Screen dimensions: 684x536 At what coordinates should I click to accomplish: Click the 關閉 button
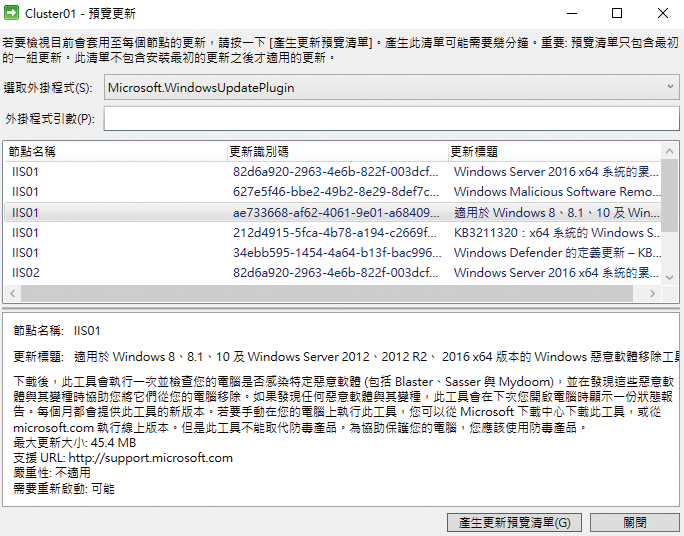point(635,522)
